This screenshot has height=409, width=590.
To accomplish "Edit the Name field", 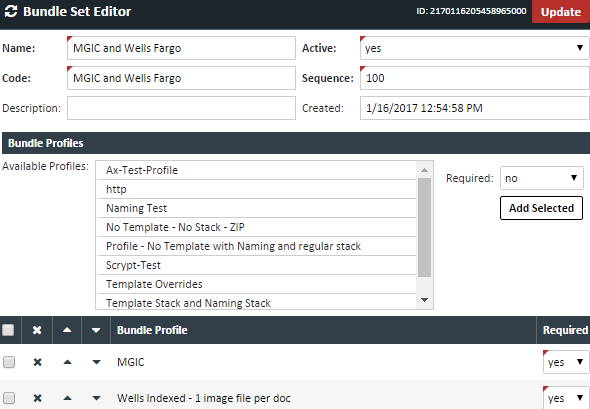I will coord(181,48).
